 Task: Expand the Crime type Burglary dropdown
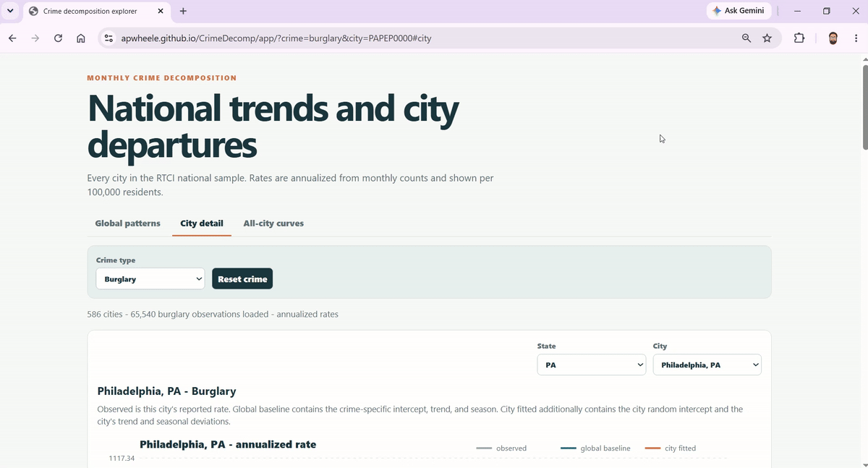coord(150,278)
